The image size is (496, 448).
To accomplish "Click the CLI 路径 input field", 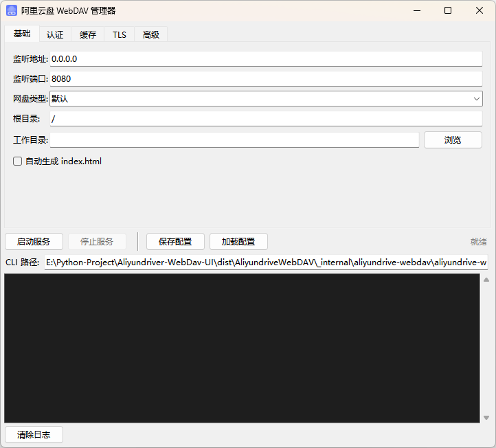I will tap(266, 262).
